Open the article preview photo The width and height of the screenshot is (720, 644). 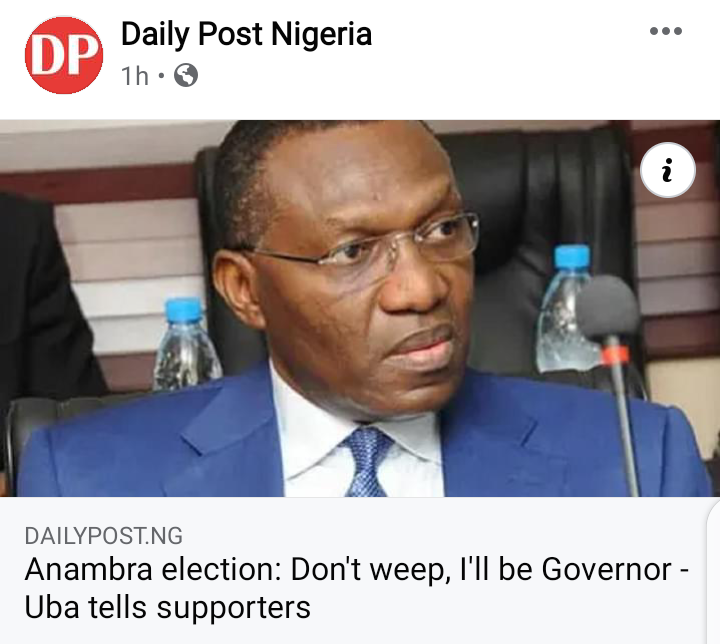point(360,308)
